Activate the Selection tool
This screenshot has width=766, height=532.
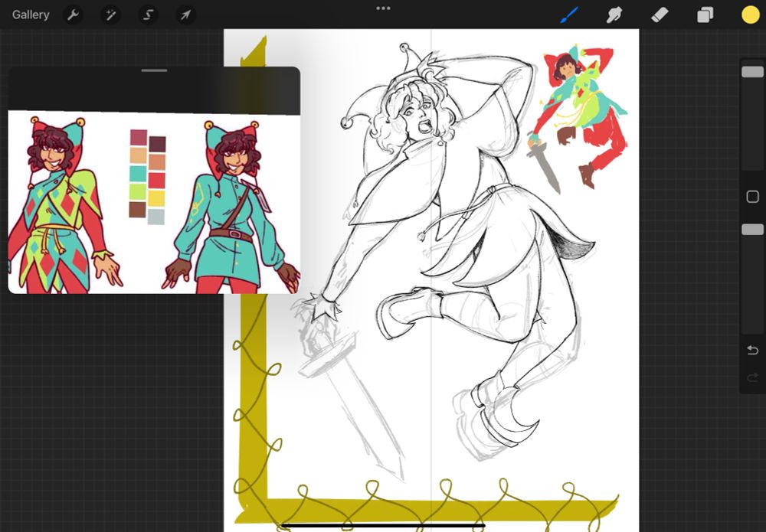(x=148, y=15)
